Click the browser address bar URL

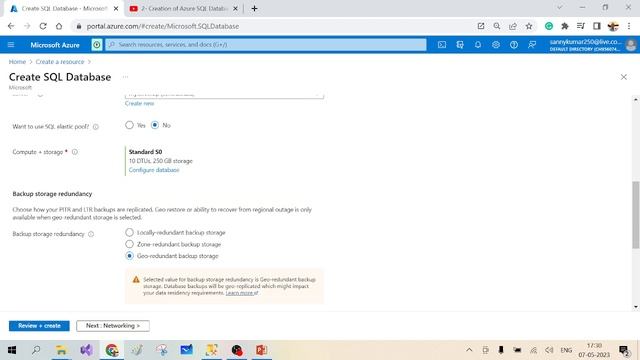162,26
